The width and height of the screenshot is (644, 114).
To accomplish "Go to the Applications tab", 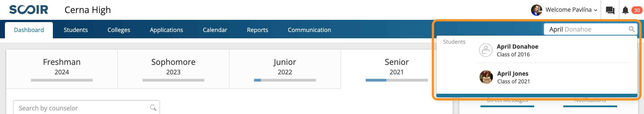I will [x=166, y=30].
